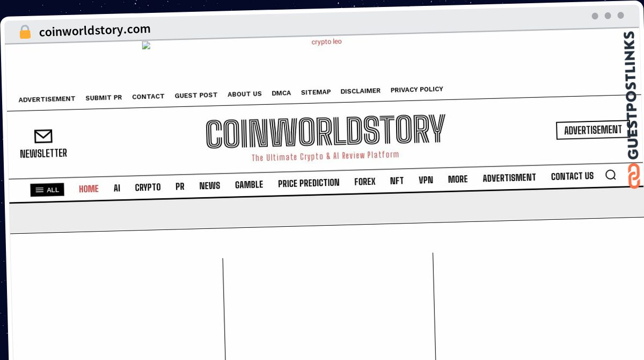Screen dimensions: 644x360
Task: Open the AI menu item
Action: pos(117,188)
